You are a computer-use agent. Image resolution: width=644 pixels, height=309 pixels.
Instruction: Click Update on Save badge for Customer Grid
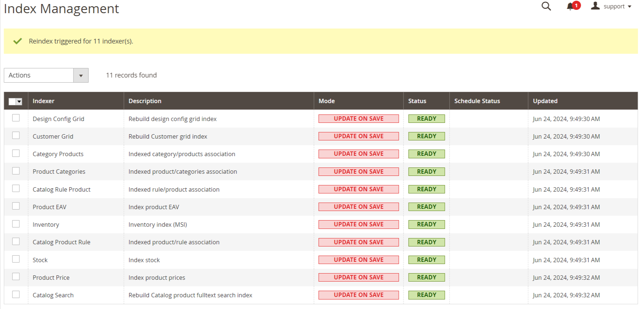(x=358, y=136)
